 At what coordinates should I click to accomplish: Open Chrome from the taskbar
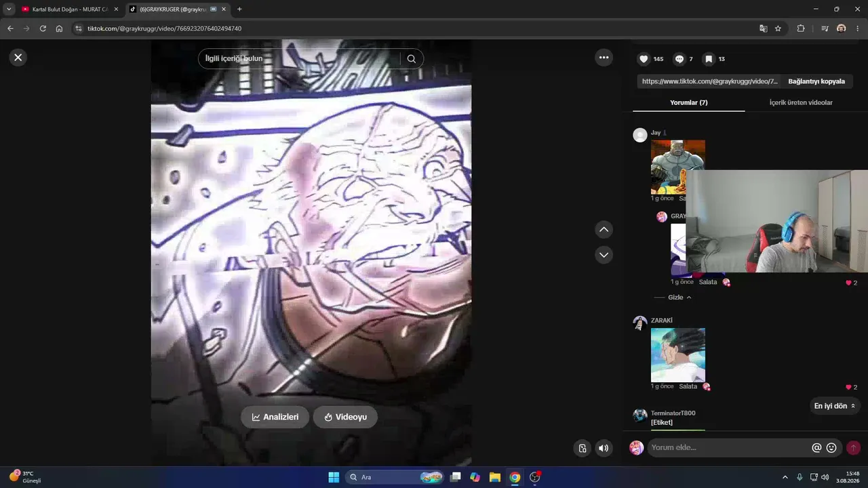pyautogui.click(x=515, y=477)
